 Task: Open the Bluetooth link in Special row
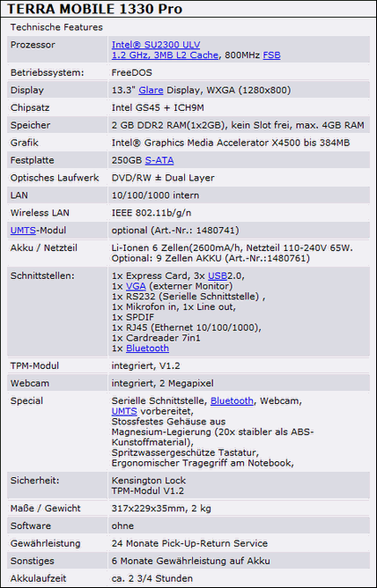click(x=232, y=401)
